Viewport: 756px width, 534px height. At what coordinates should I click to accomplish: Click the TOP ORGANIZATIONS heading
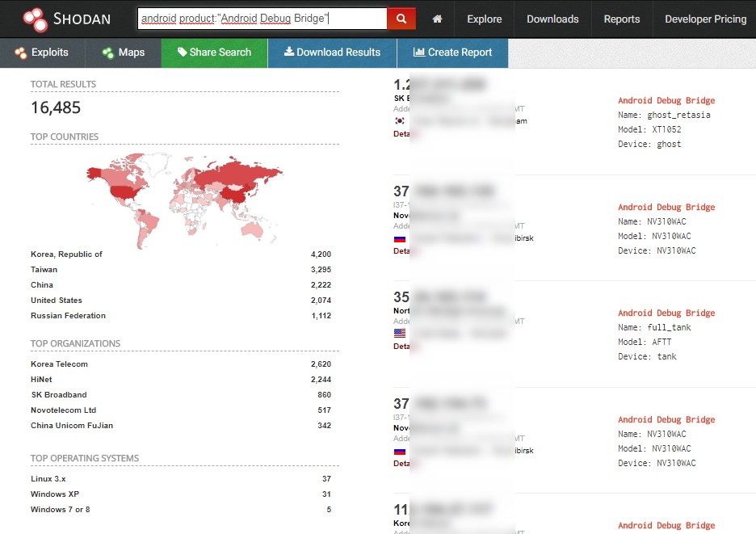(x=75, y=344)
